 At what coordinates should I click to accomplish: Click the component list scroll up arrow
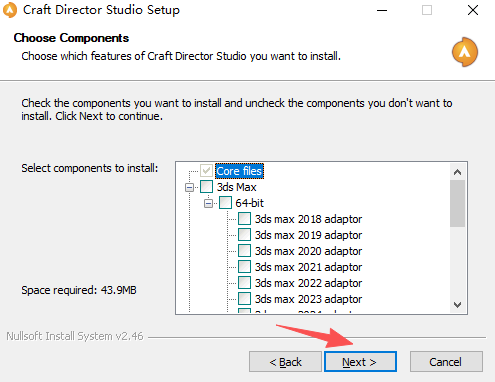tap(457, 172)
